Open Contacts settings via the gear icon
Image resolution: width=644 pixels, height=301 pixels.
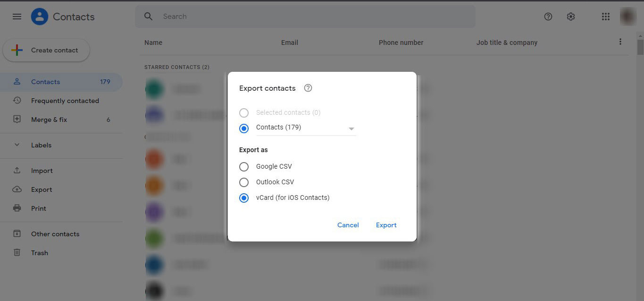pyautogui.click(x=570, y=16)
